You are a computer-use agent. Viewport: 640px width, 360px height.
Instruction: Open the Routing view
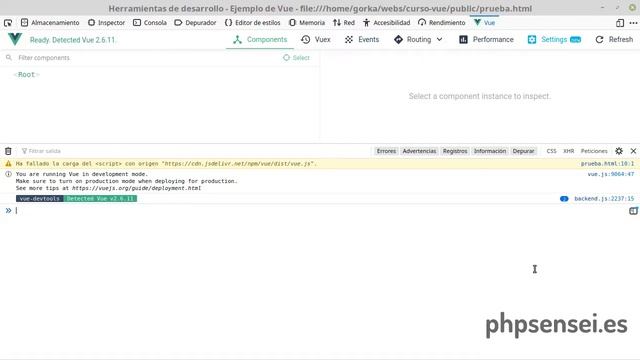(x=413, y=40)
